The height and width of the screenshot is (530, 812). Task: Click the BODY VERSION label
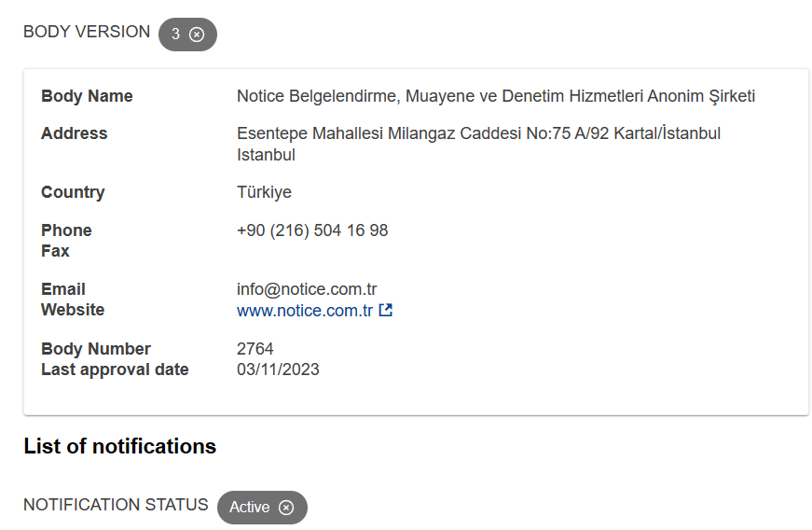[87, 32]
